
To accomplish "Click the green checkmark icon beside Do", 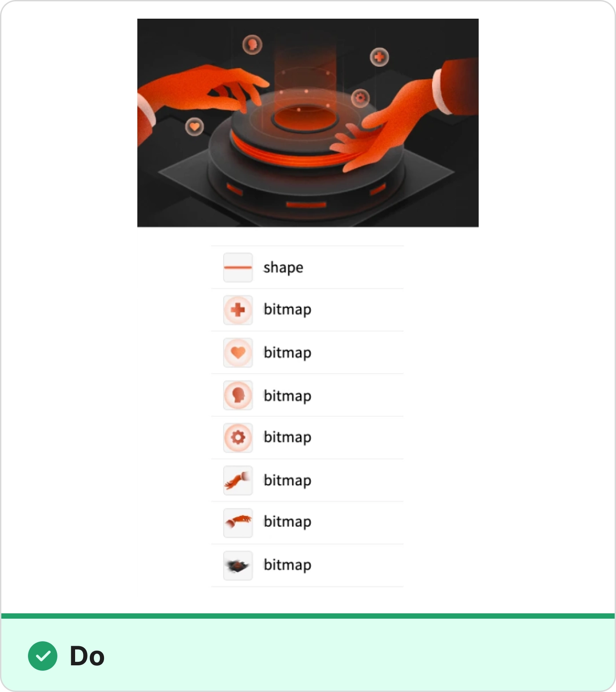I will pos(43,656).
